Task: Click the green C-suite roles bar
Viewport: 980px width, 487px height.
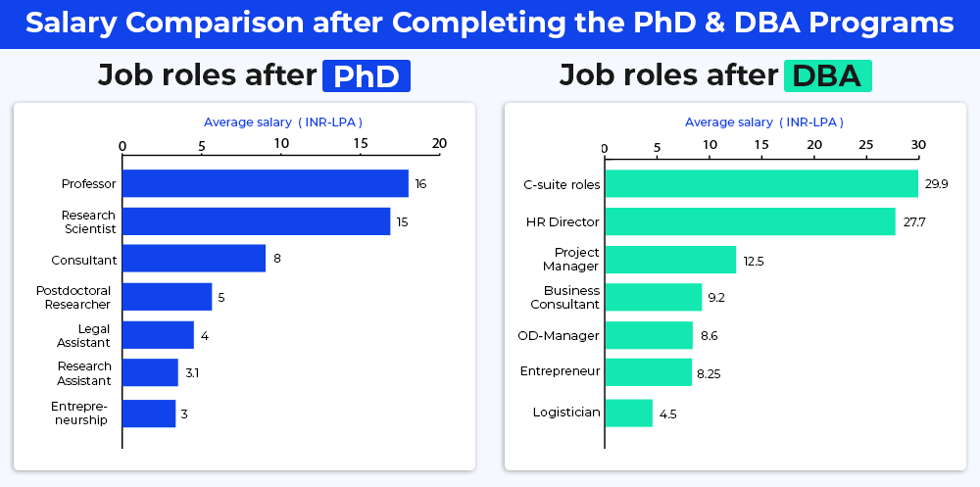Action: tap(760, 183)
